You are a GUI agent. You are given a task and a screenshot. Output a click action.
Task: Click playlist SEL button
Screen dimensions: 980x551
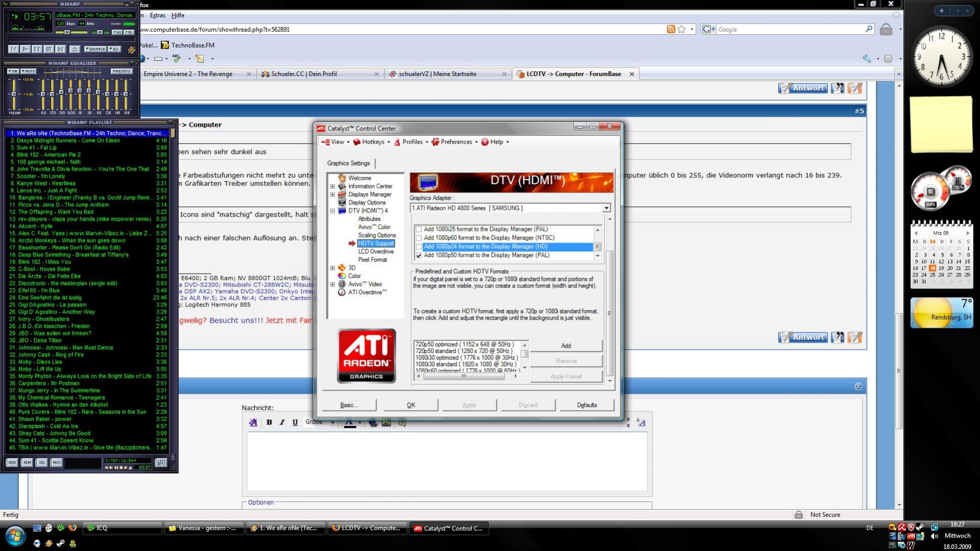coord(42,462)
